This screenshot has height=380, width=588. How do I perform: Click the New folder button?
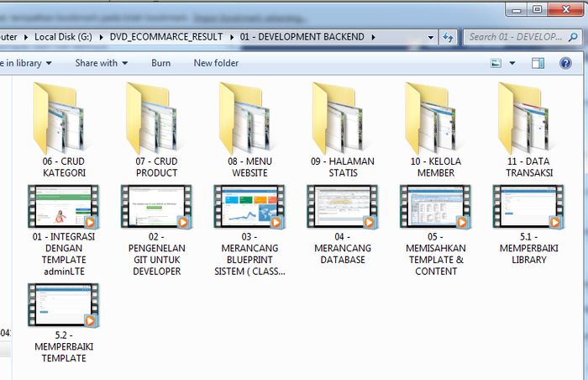tap(216, 63)
